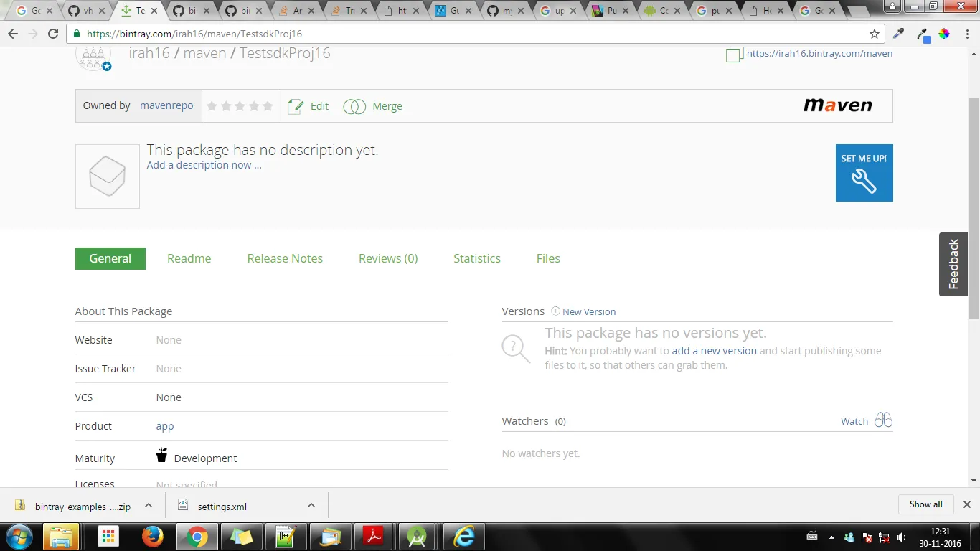Open the color wheel extension
Viewport: 980px width, 551px height.
point(944,34)
